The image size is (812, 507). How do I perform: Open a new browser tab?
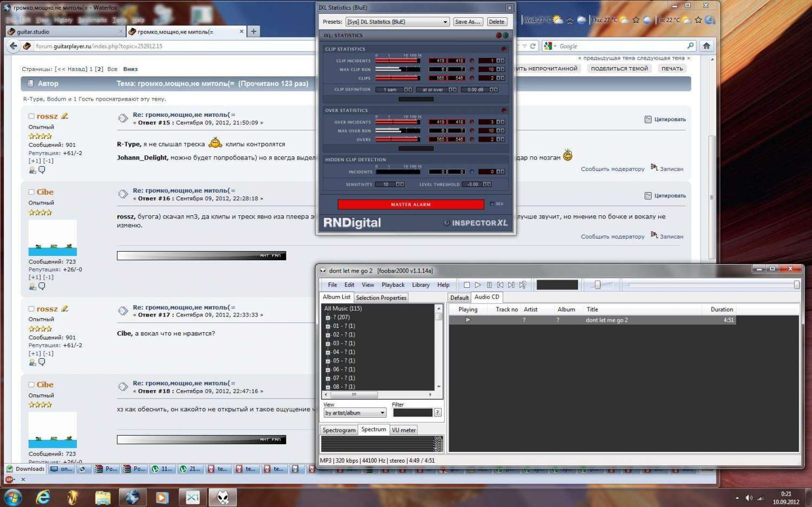[x=253, y=31]
